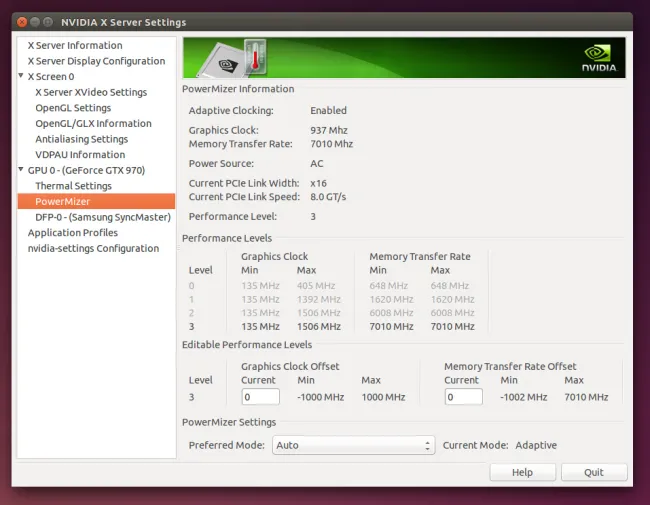Image resolution: width=650 pixels, height=505 pixels.
Task: Click the 648 MHz max memory rate in level 0
Action: click(450, 286)
